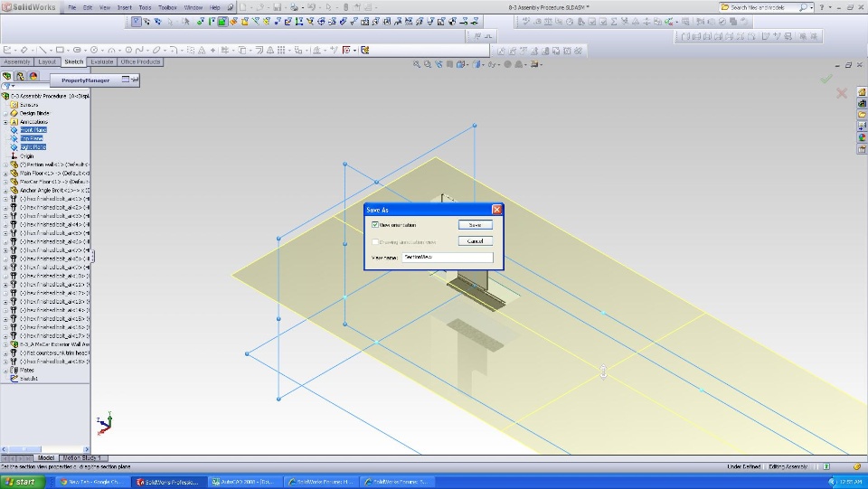
Task: Select the Spline sketch tool
Action: [139, 50]
